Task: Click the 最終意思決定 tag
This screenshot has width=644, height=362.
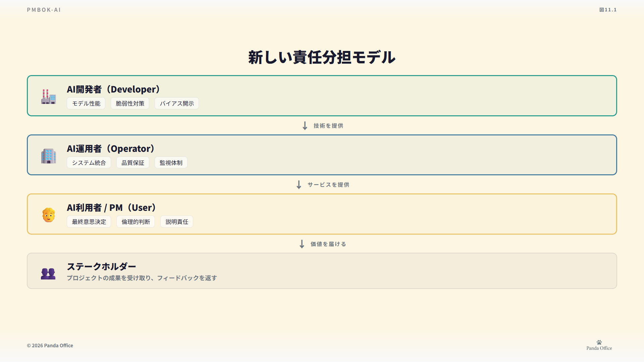Action: click(x=89, y=222)
